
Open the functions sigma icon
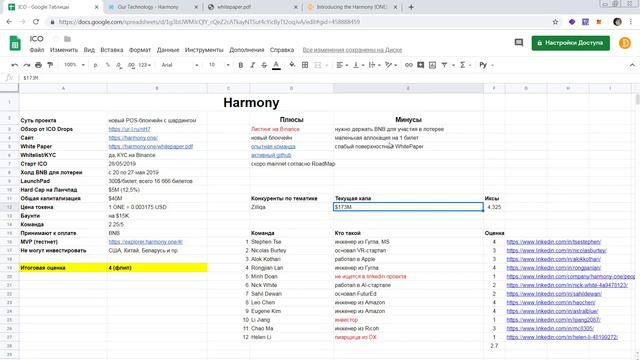(x=462, y=65)
